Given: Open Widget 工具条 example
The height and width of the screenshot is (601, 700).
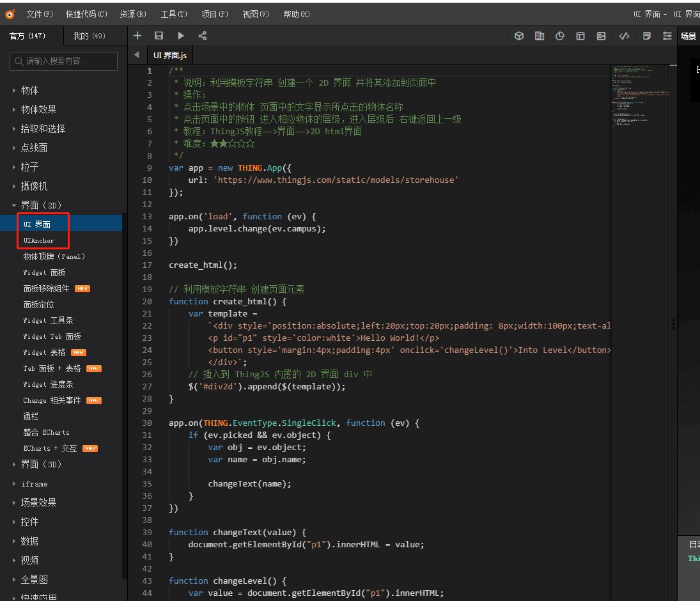Looking at the screenshot, I should pos(48,320).
